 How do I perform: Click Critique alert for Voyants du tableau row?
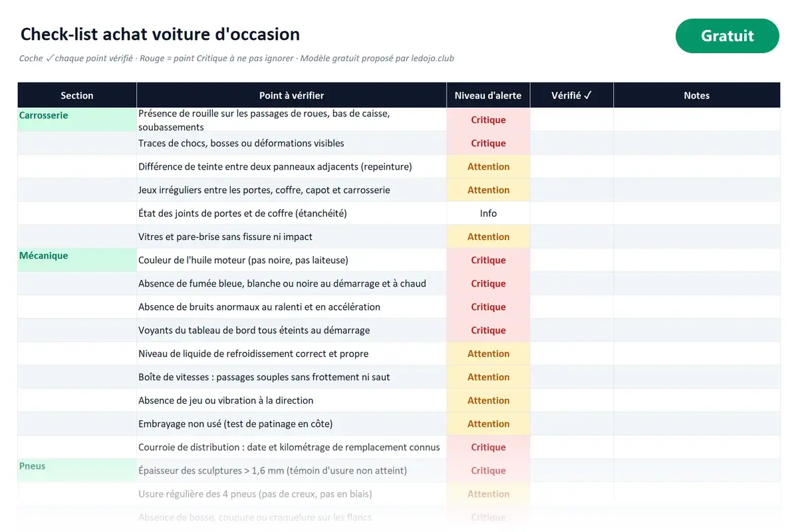coord(488,330)
